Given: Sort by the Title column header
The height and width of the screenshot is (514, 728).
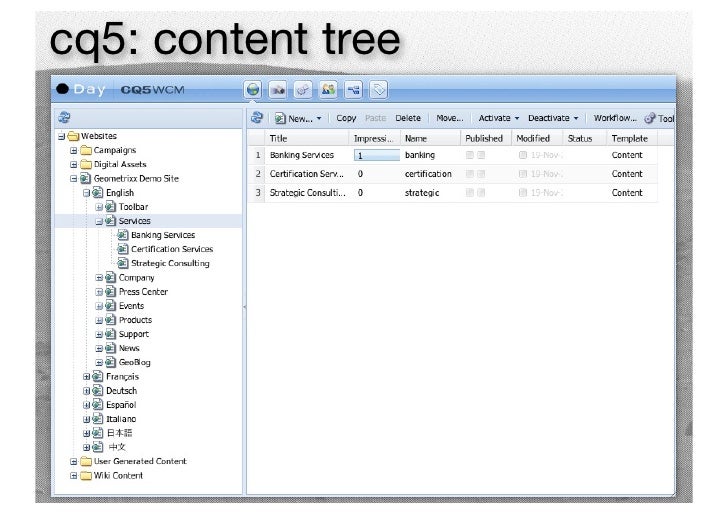Looking at the screenshot, I should coord(306,138).
